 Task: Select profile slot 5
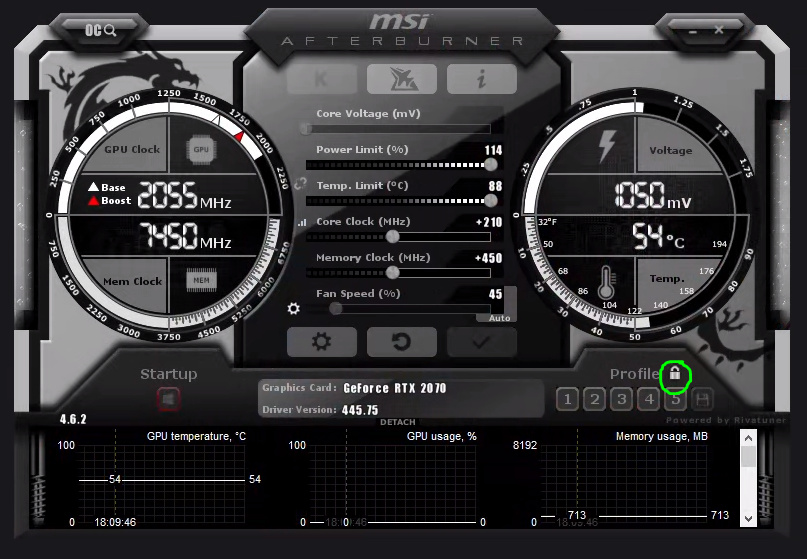point(676,399)
